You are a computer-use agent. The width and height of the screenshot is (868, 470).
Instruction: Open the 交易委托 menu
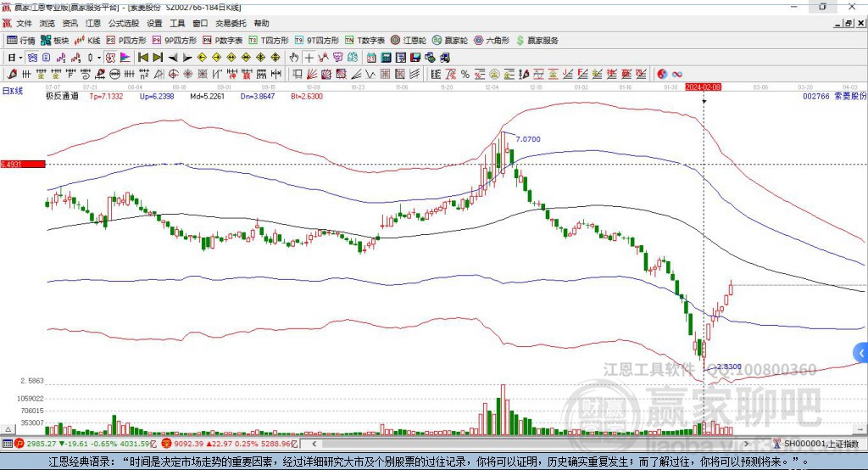click(231, 23)
